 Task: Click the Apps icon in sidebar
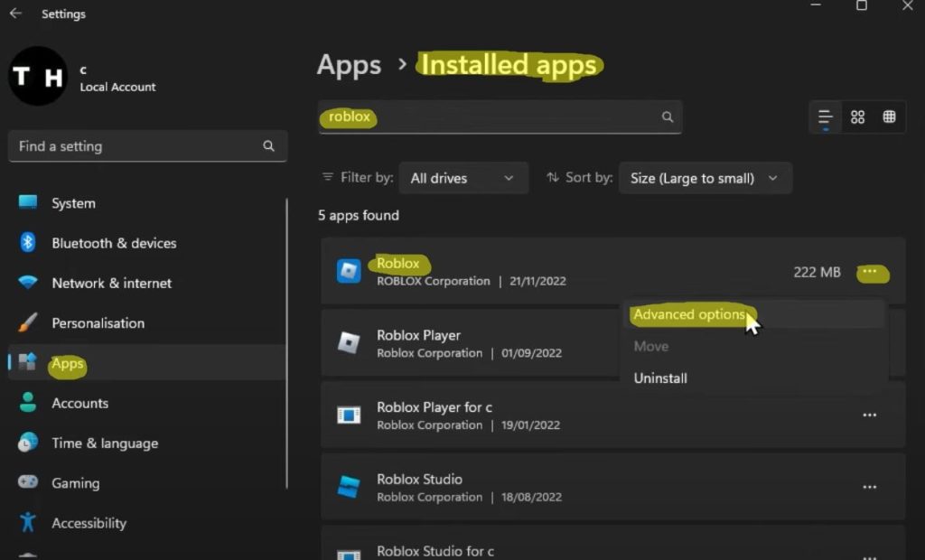click(28, 361)
